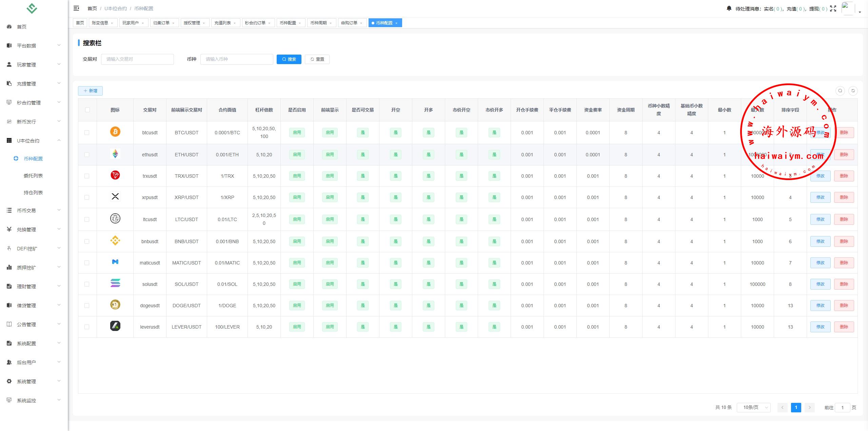Toggle fullscreen mode icon

(x=833, y=9)
